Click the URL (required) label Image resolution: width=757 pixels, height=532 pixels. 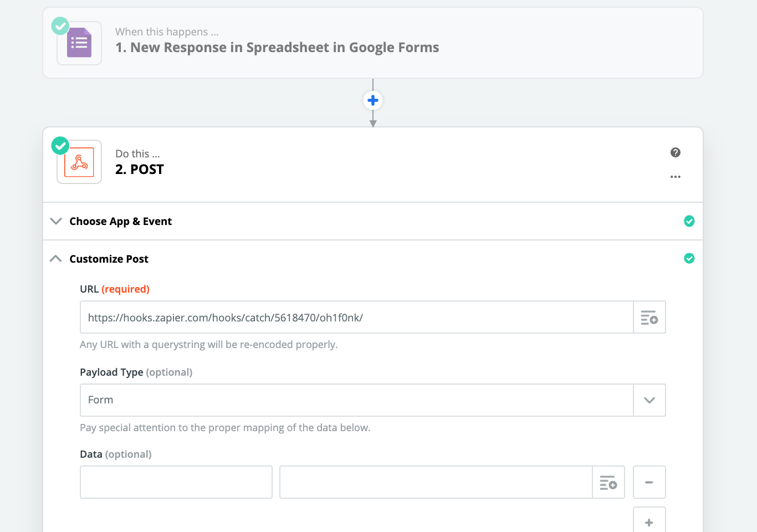pyautogui.click(x=115, y=289)
